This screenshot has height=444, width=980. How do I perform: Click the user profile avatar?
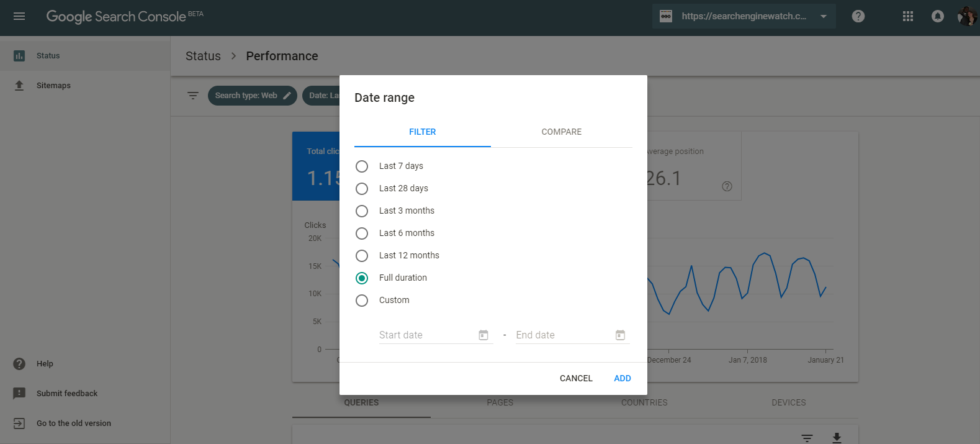(x=966, y=16)
